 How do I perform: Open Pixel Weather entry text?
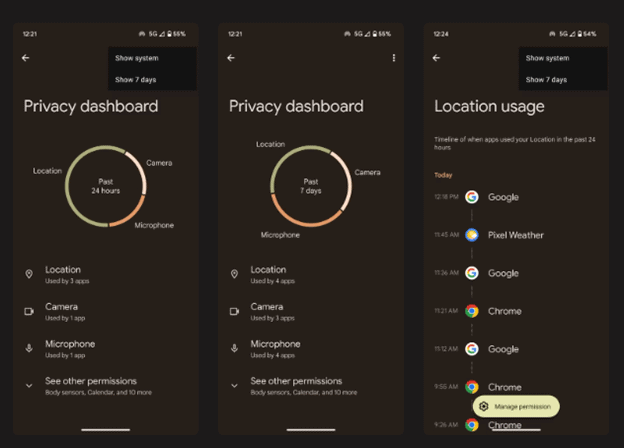pos(516,235)
